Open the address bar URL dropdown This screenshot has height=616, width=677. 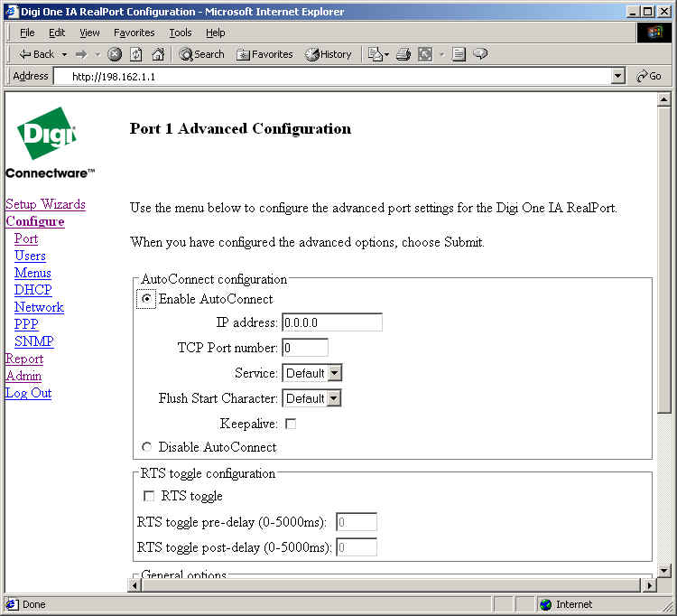(618, 77)
